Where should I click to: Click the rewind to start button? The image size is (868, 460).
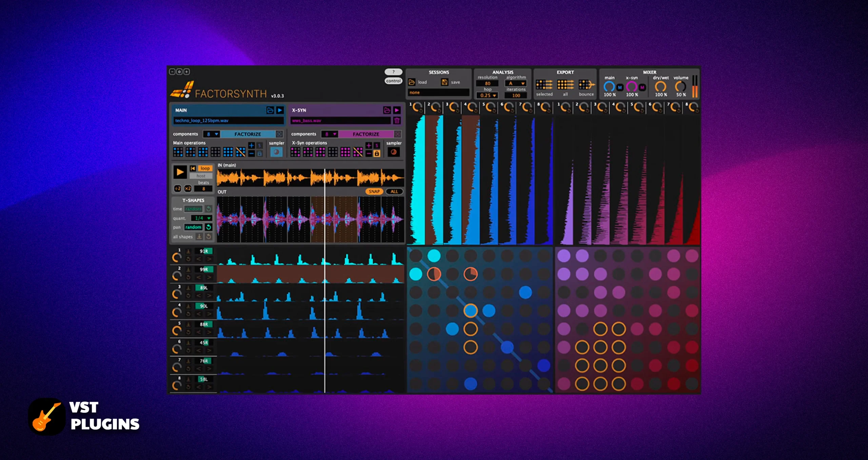(193, 168)
